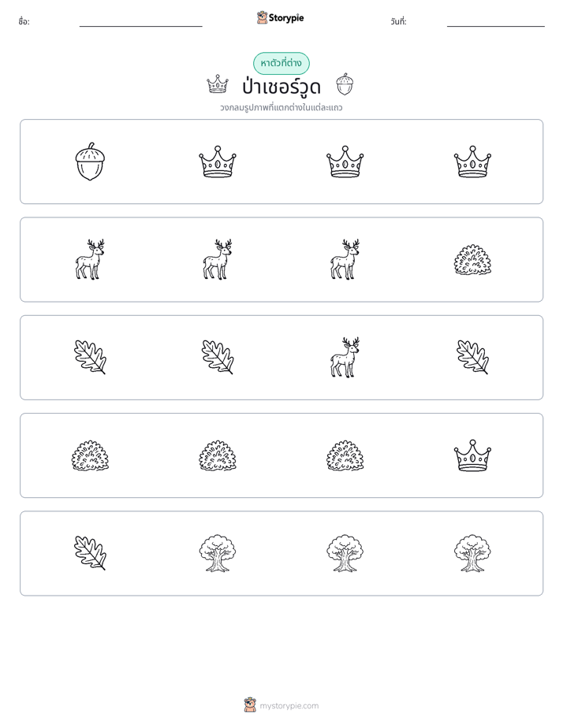Click the crown in the bushes row
The image size is (563, 728).
pos(472,455)
